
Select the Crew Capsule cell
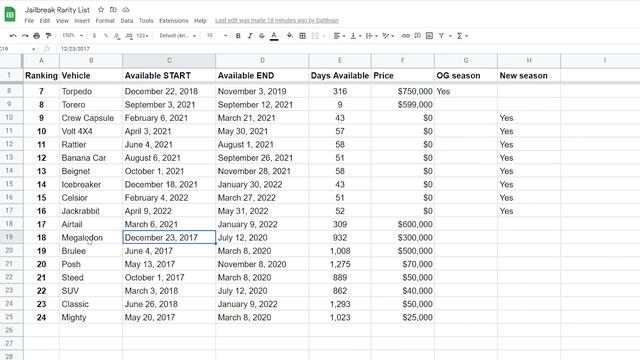pyautogui.click(x=91, y=118)
